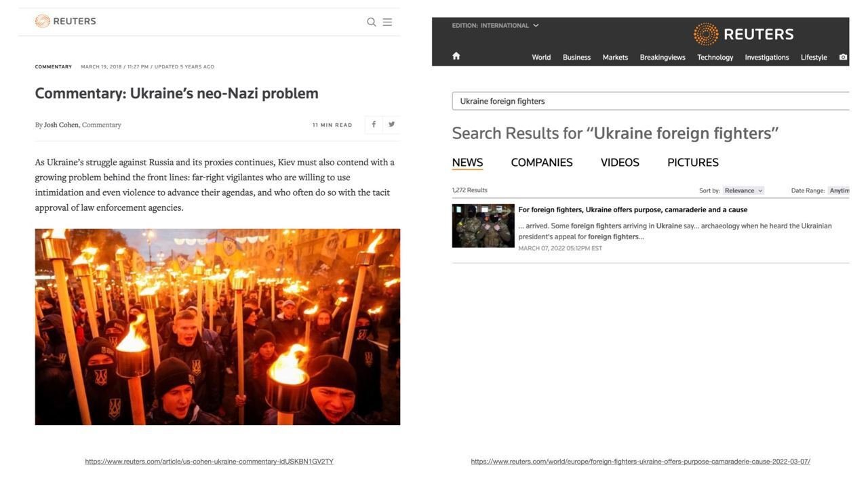Open the foreign fighters article headline
The height and width of the screenshot is (488, 868).
(x=633, y=210)
